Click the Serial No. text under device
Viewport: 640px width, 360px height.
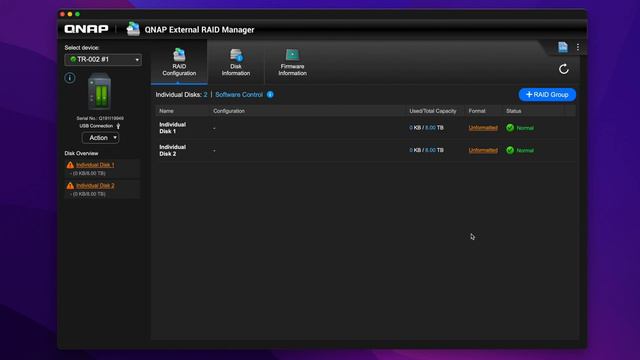100,118
